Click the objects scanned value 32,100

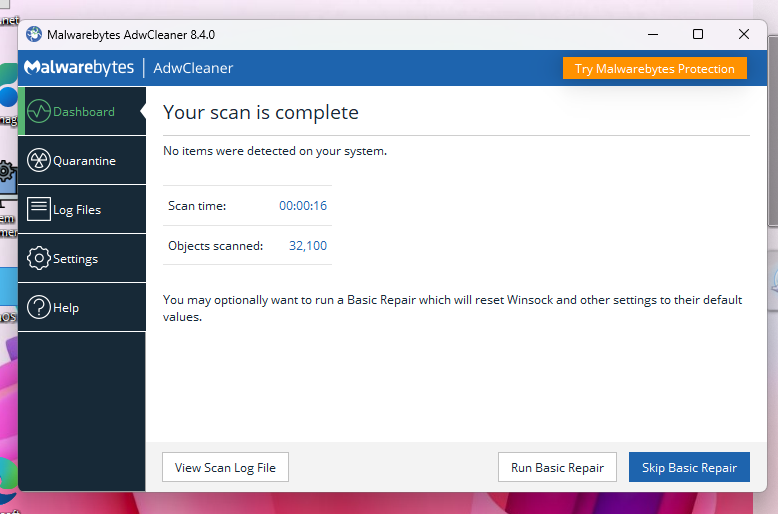(308, 246)
